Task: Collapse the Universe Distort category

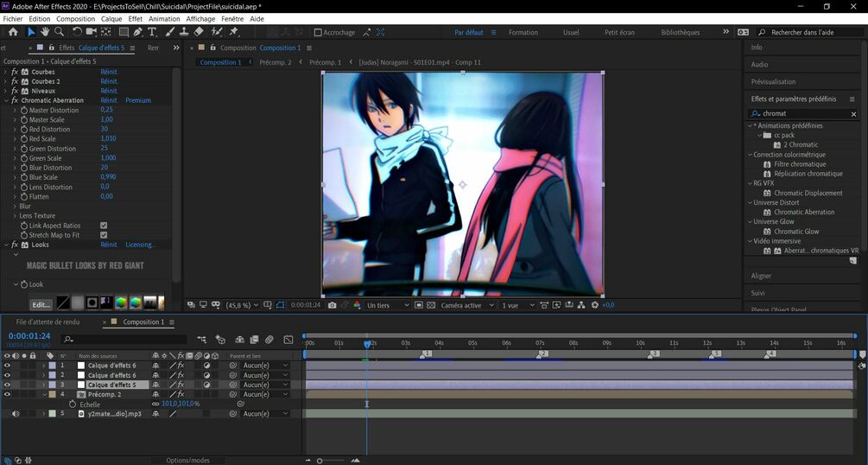Action: pos(750,202)
